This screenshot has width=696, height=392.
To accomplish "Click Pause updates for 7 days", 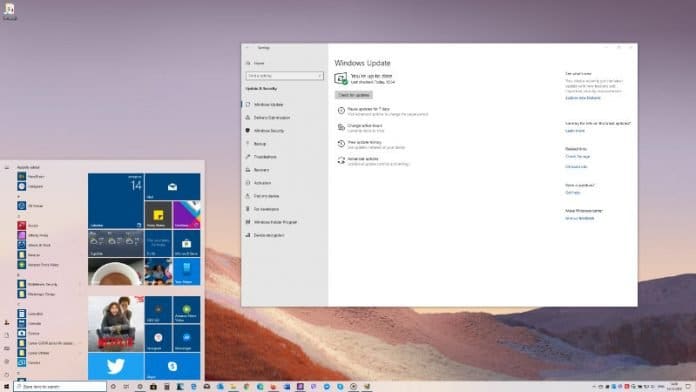I will pyautogui.click(x=384, y=111).
